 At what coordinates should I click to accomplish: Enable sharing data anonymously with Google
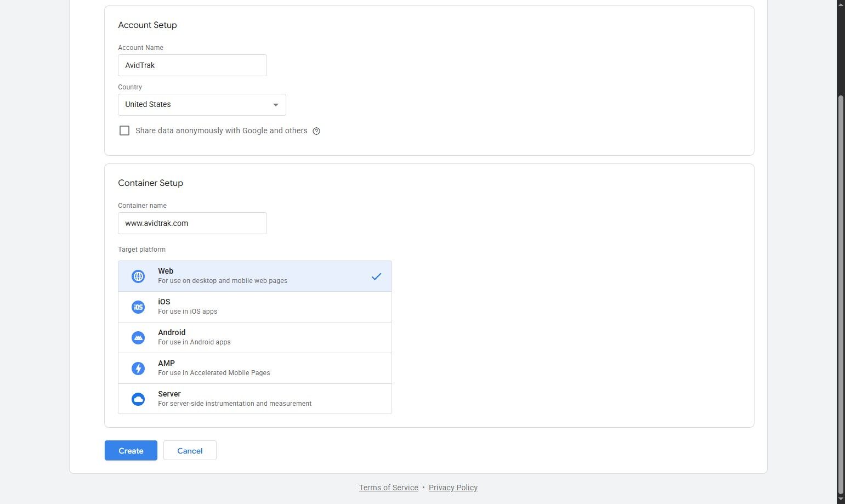point(124,131)
